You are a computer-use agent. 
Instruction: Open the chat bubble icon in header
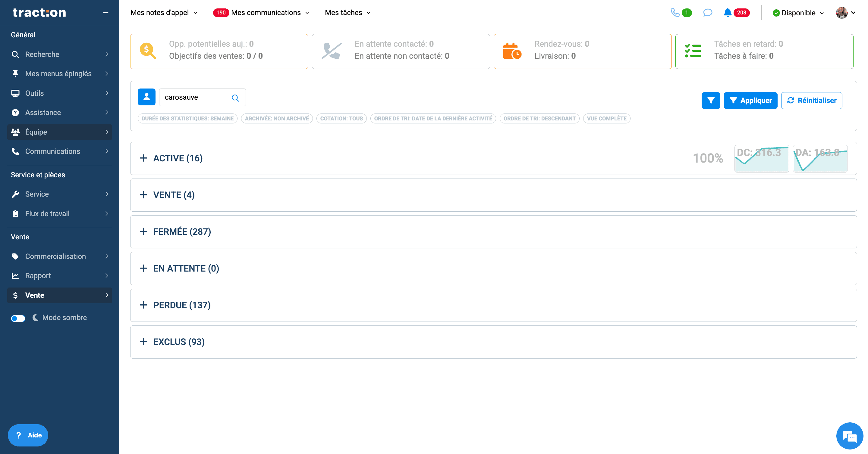click(x=708, y=13)
